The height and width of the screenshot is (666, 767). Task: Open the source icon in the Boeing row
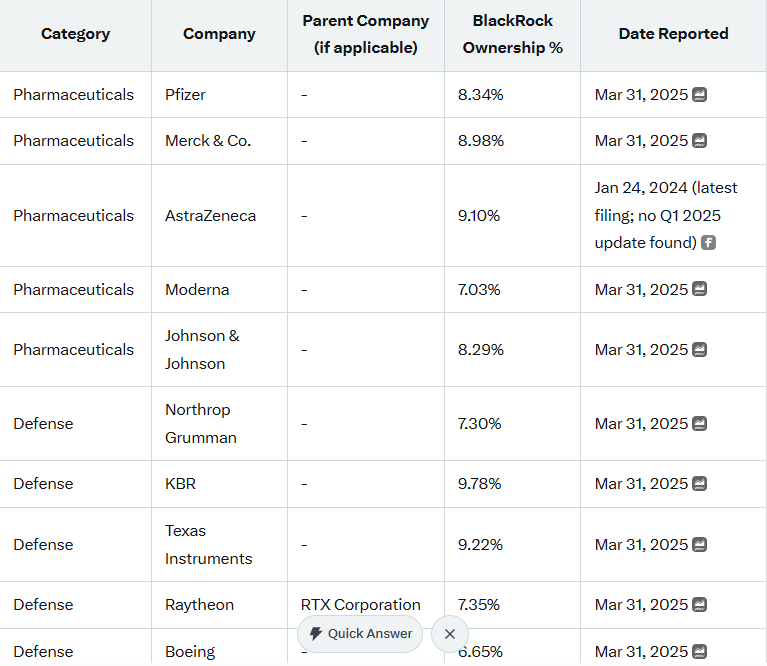(700, 652)
